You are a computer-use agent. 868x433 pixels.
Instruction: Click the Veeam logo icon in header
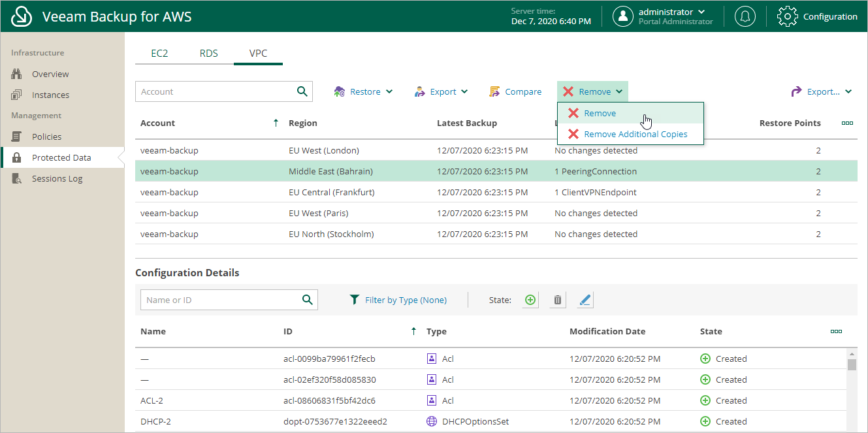click(22, 16)
